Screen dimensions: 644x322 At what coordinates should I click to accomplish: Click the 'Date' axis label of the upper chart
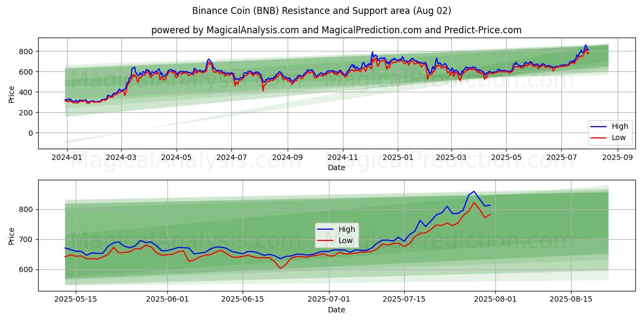(x=336, y=168)
